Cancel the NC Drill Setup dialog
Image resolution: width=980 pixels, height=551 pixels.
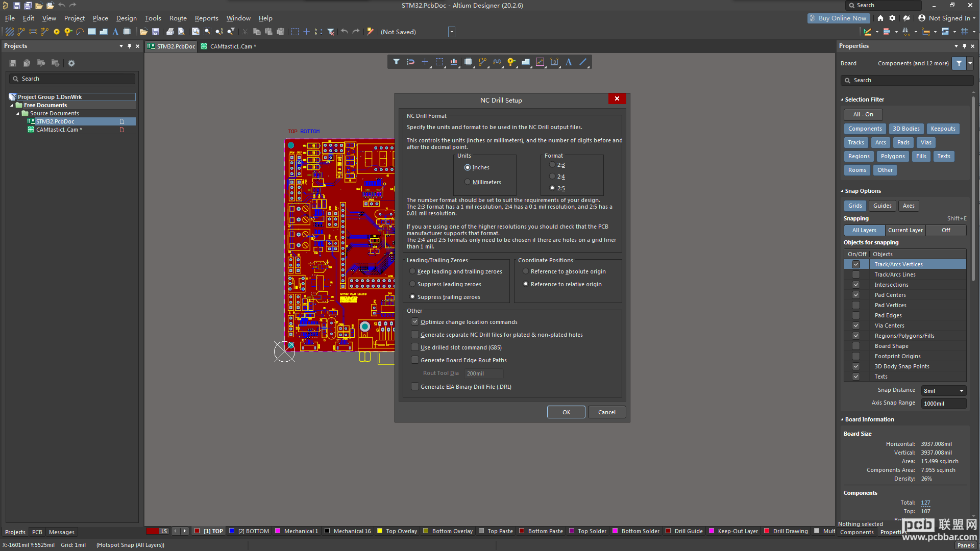click(x=607, y=412)
